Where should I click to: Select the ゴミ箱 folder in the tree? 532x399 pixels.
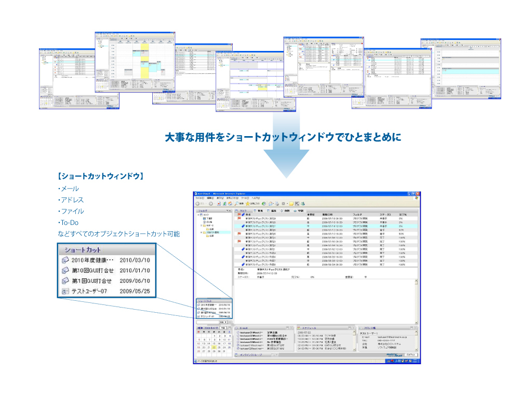(x=208, y=222)
